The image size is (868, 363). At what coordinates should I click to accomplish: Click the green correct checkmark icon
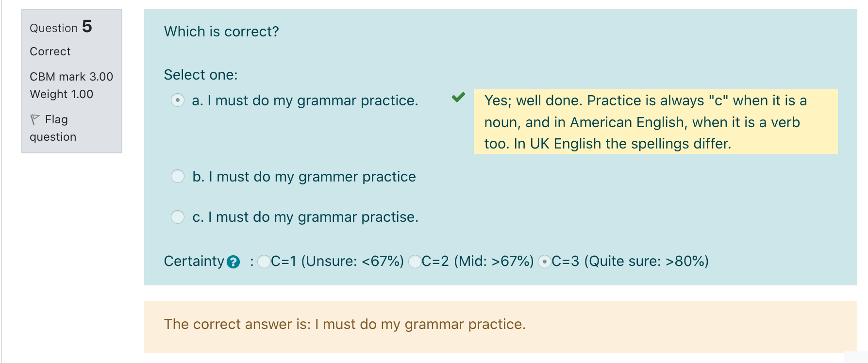[458, 97]
